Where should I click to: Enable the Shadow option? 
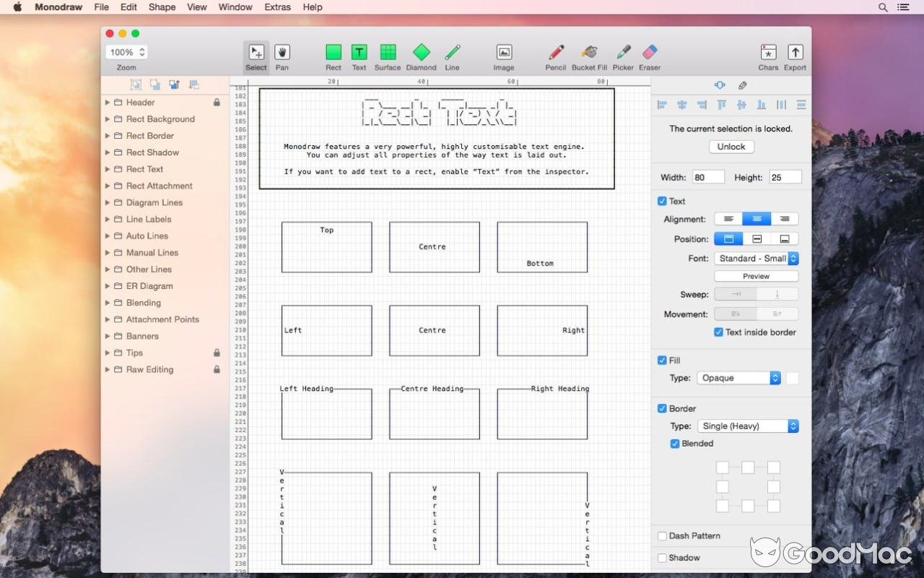coord(662,558)
